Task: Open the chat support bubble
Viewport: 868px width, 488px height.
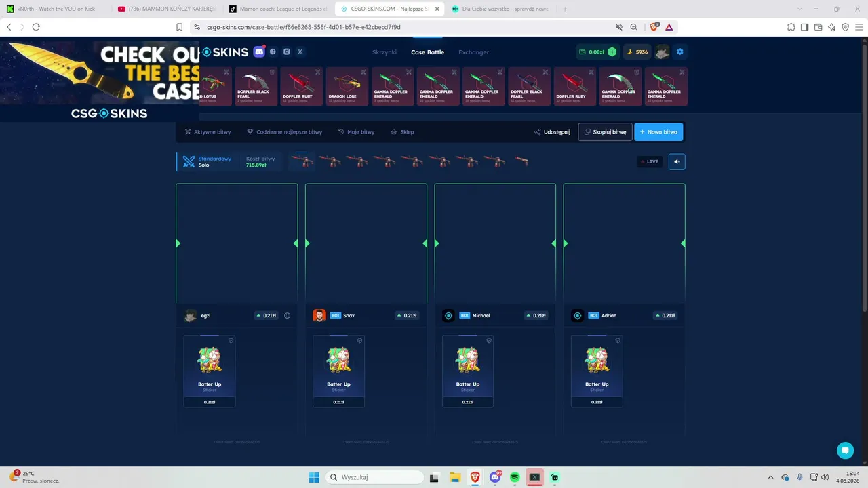Action: point(845,450)
